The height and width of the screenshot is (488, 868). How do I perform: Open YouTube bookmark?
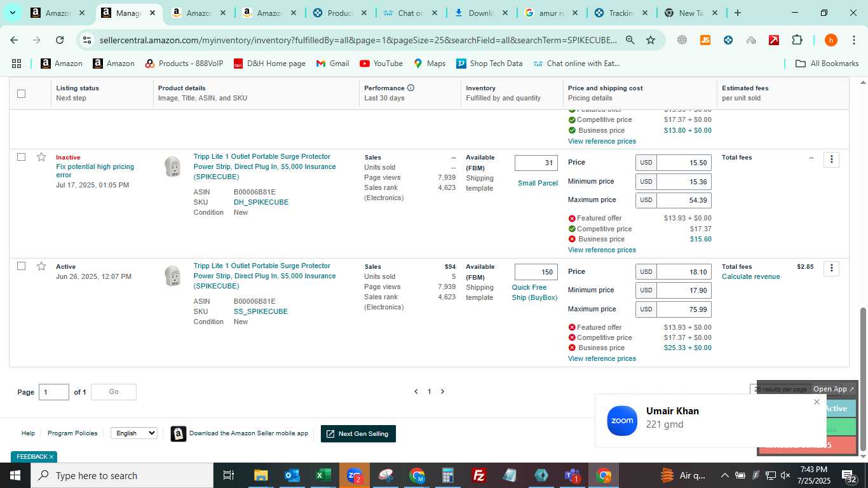click(381, 64)
